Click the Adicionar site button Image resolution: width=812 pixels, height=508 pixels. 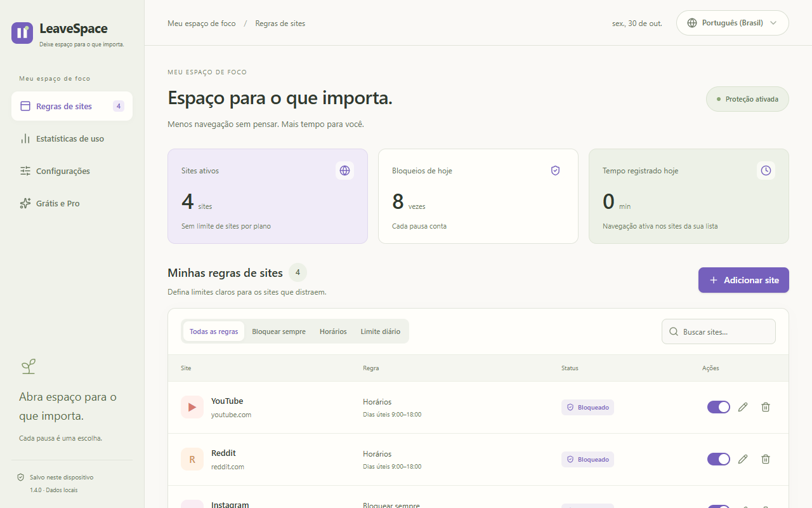pyautogui.click(x=743, y=280)
